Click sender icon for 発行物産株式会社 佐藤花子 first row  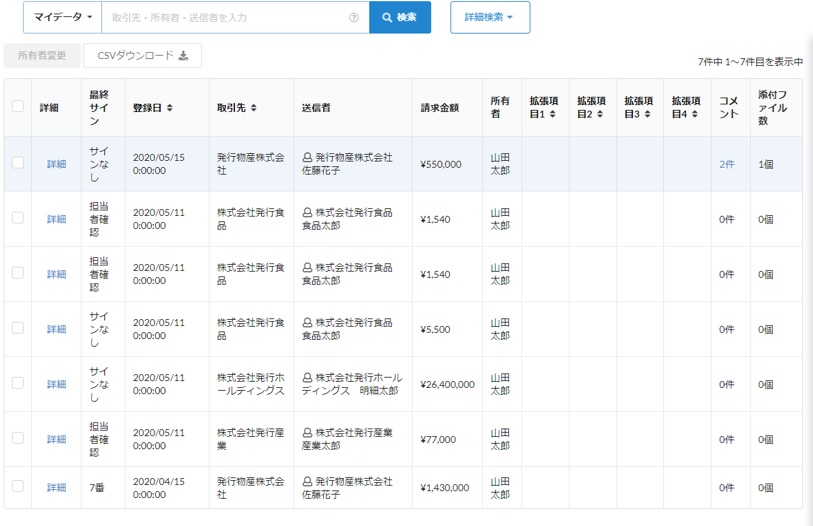click(308, 158)
